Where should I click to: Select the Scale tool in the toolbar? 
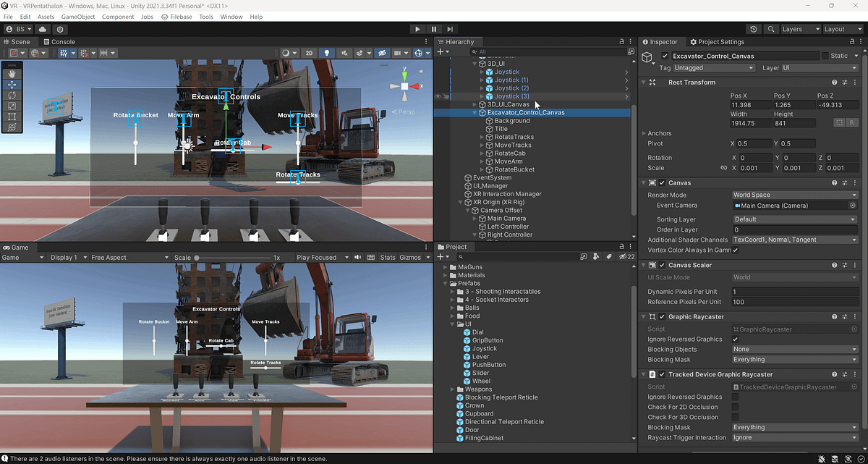coord(12,106)
